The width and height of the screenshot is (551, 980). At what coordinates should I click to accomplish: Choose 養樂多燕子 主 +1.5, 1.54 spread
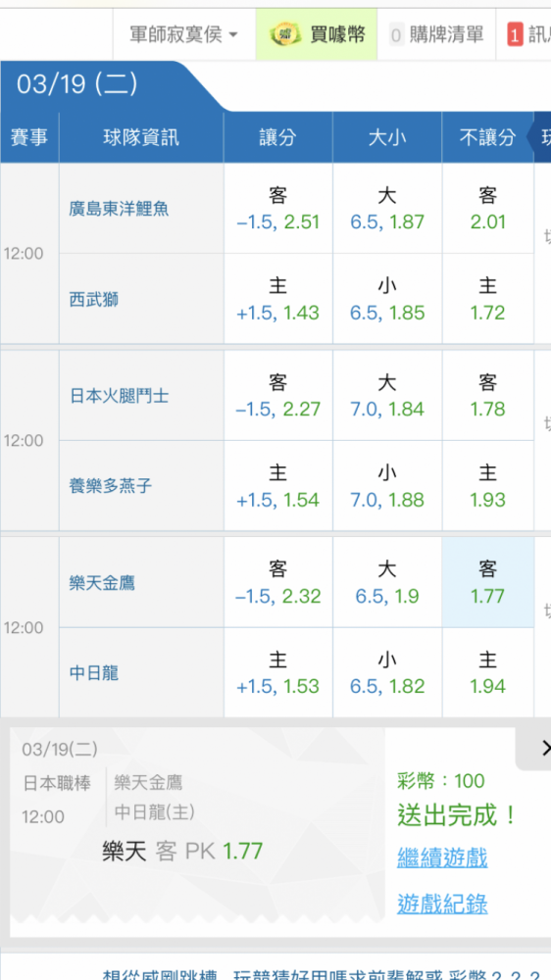tap(277, 486)
